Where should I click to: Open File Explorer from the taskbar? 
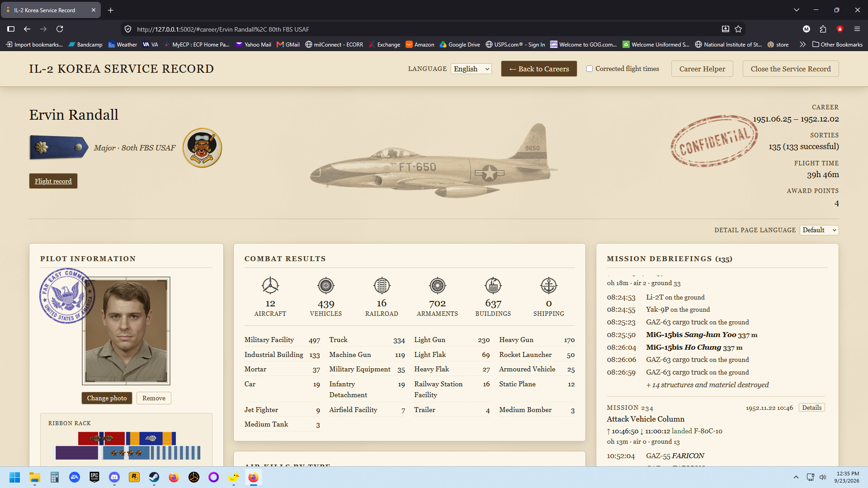35,477
